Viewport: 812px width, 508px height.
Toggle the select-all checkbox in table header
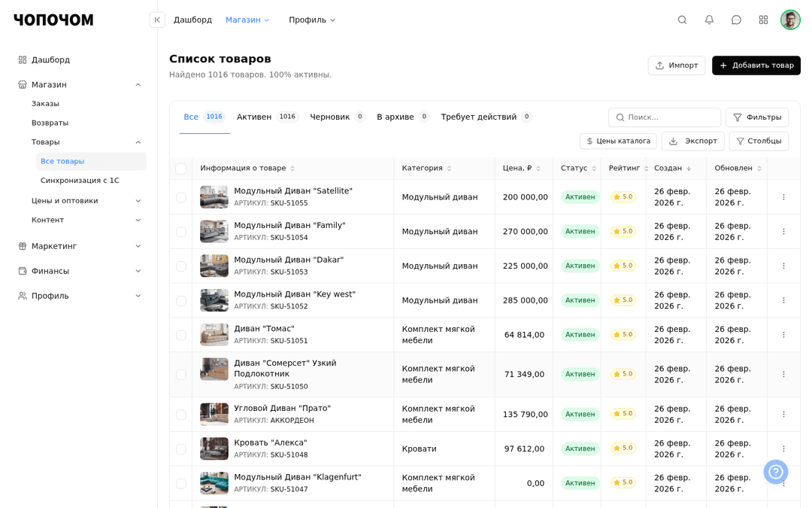coord(180,169)
